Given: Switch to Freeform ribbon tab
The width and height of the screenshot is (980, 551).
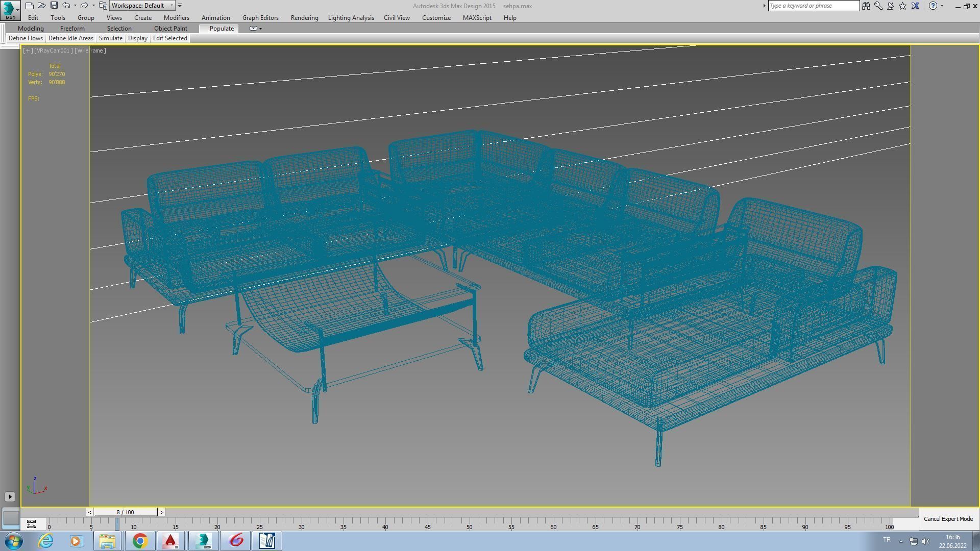Looking at the screenshot, I should pyautogui.click(x=72, y=29).
